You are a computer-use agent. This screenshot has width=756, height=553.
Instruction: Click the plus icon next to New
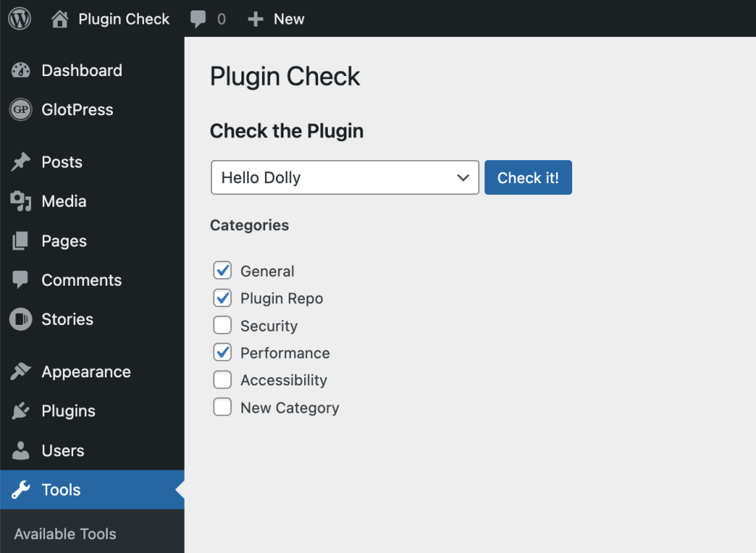coord(255,19)
